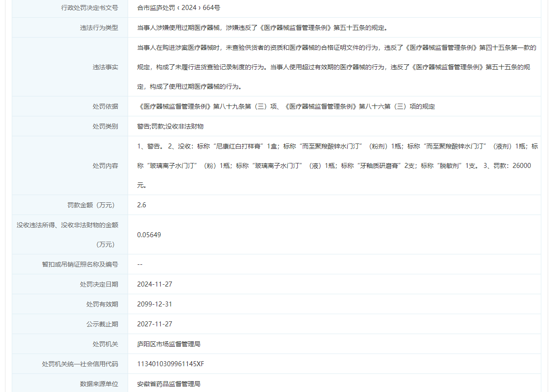Select line starting 1、警告。 2、没收
This screenshot has width=554, height=392.
[x=338, y=146]
